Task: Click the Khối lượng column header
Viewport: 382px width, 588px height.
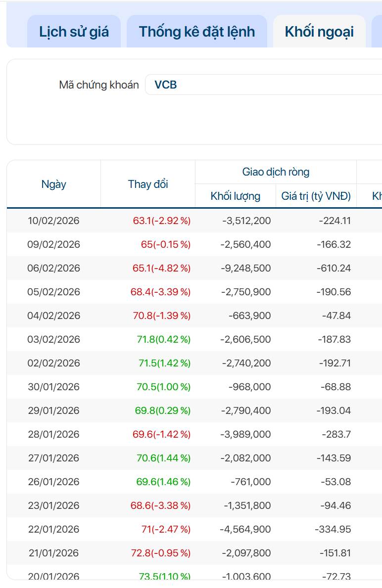Action: [236, 196]
